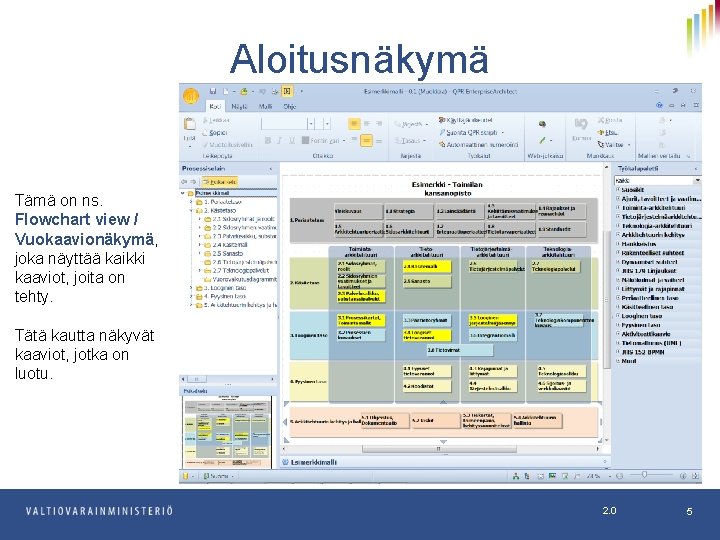
Task: Expand the Toiminta-arkkitehtuuri palette group
Action: pos(618,208)
